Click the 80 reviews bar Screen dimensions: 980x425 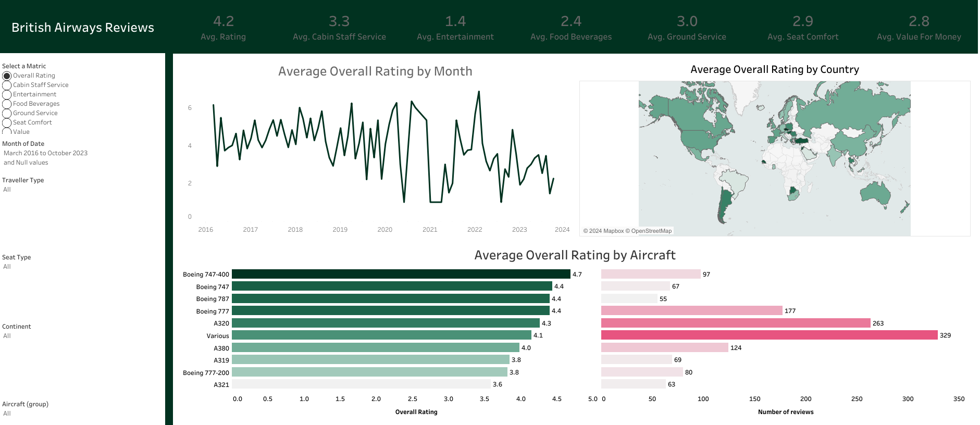coord(642,372)
